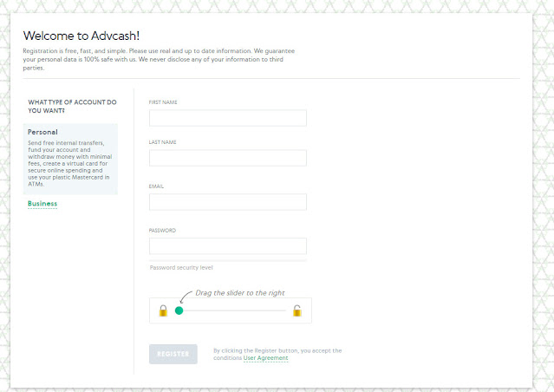Click the open padlock icon at slider end
The width and height of the screenshot is (554, 392).
(297, 310)
